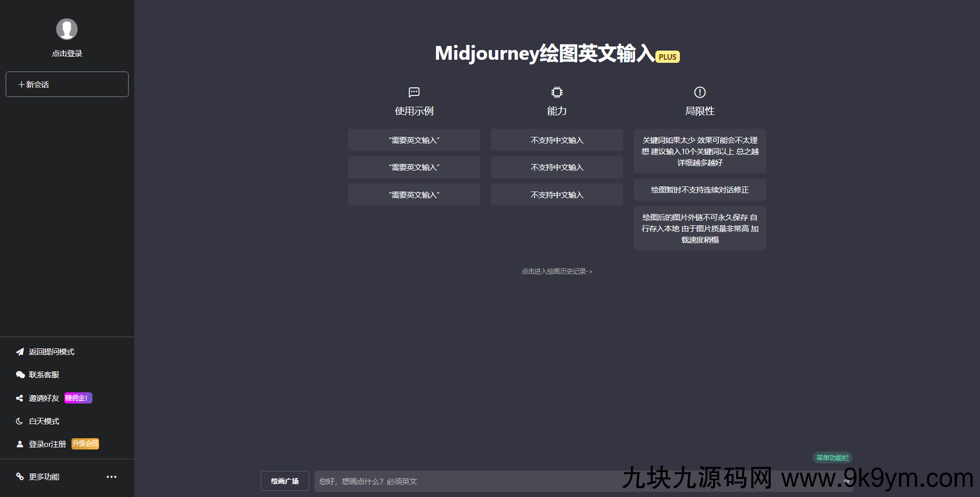Click the chat bubble icon above 使用示例

click(x=414, y=92)
